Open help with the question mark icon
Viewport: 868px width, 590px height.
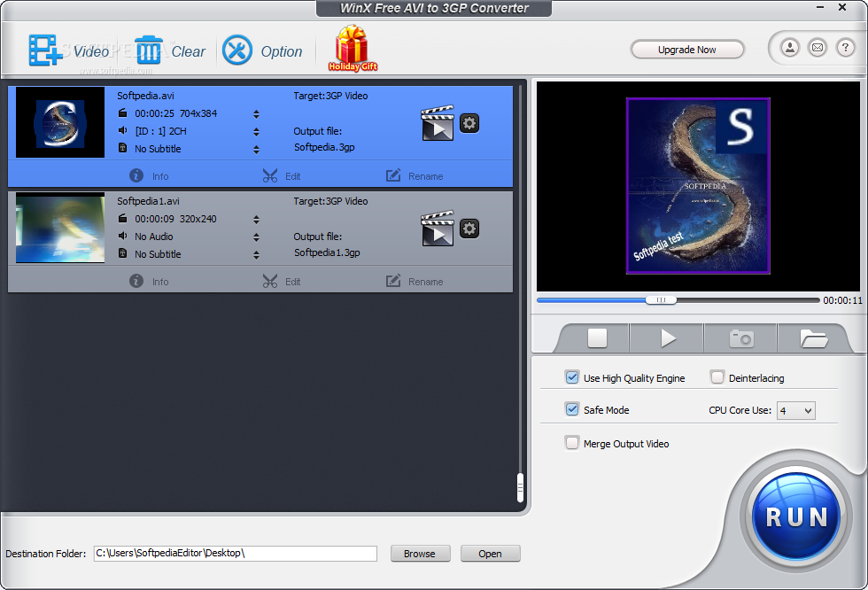[845, 48]
